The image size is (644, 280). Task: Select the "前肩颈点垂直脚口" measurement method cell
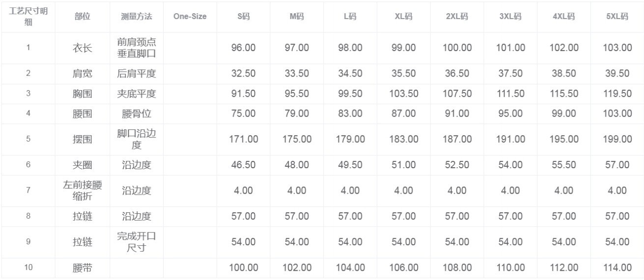tap(137, 48)
